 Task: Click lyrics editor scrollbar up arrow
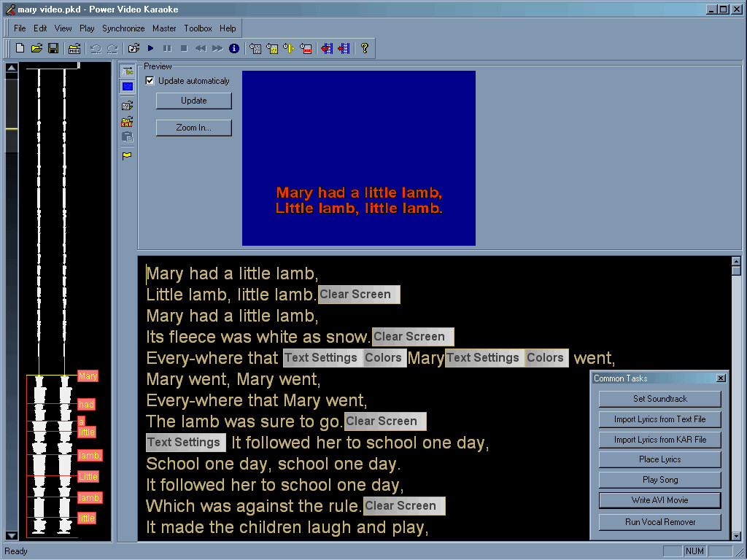736,261
